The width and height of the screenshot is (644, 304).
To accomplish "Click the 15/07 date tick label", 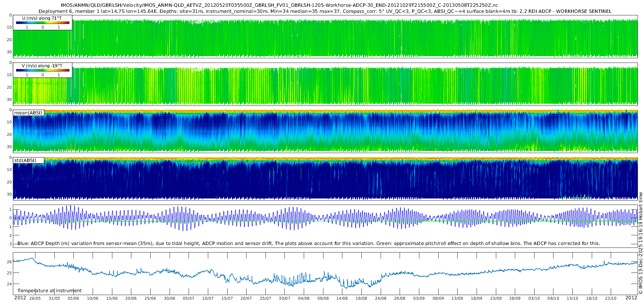I will tap(227, 298).
